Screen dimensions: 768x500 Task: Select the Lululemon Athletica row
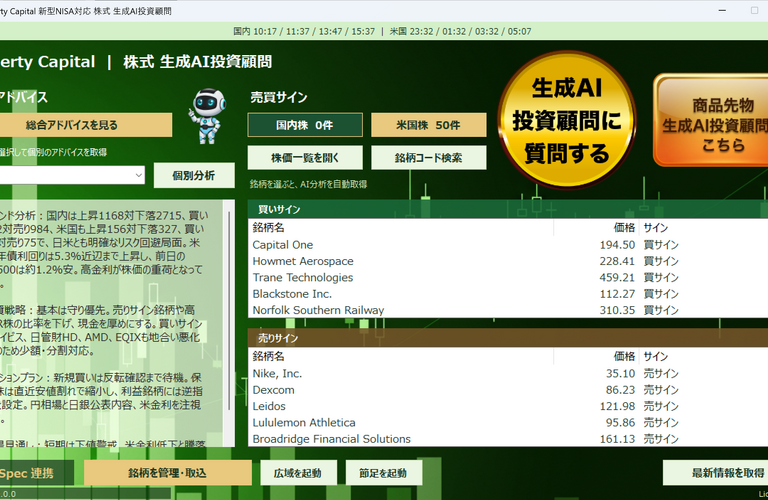point(508,422)
